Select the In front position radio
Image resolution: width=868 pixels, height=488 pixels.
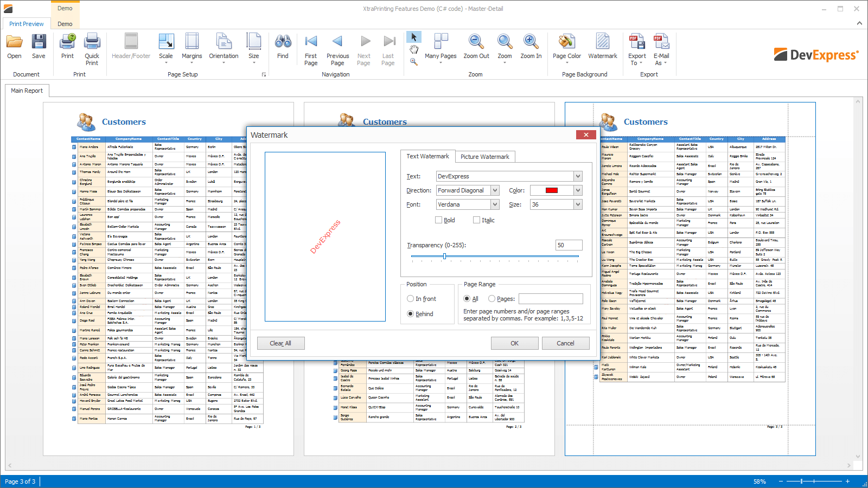(x=411, y=299)
